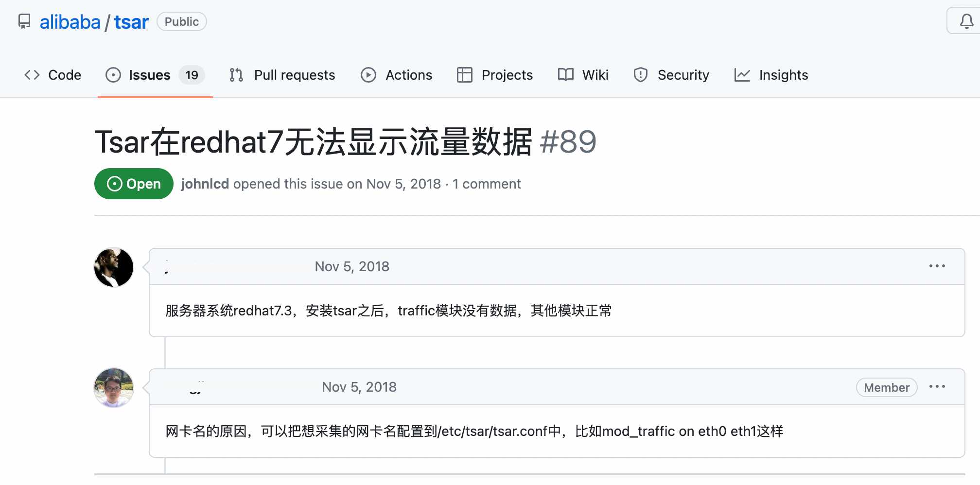Viewport: 980px width, 485px height.
Task: Open the tsar repository link
Action: [131, 22]
